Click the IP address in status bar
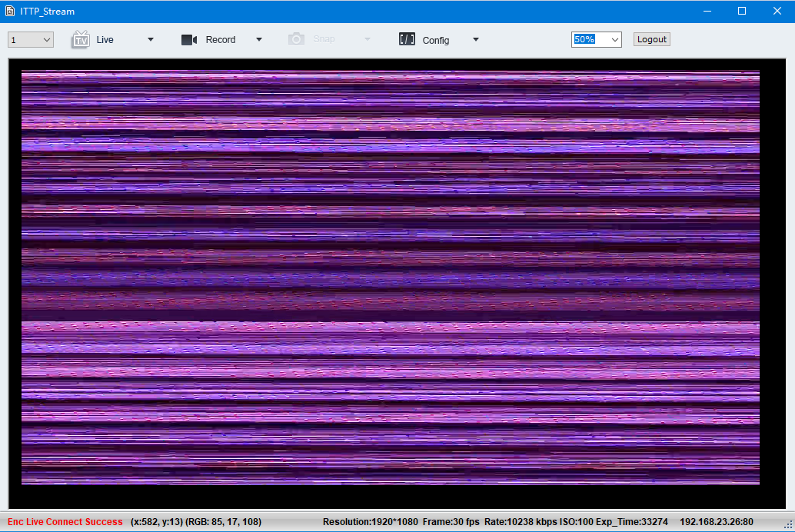The width and height of the screenshot is (795, 532). coord(717,522)
